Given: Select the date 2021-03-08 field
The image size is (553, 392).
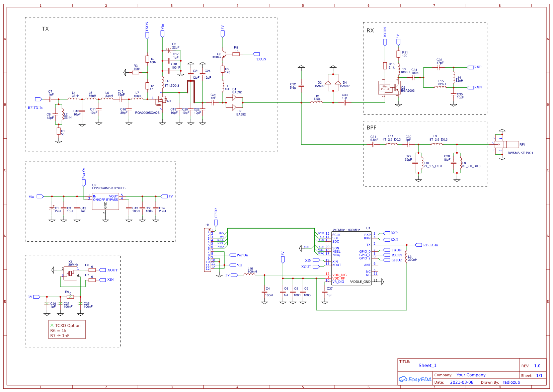Looking at the screenshot, I should click(462, 382).
